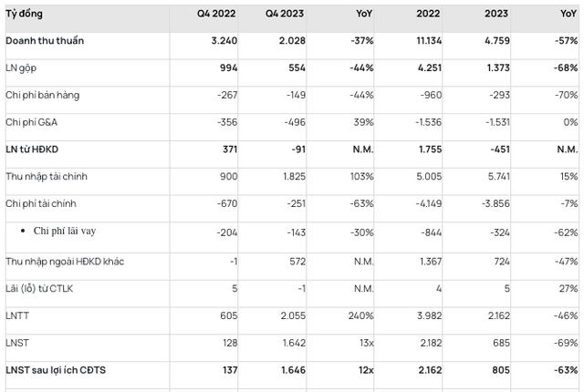Click the "Chi phí bán hàng" row label

point(42,95)
